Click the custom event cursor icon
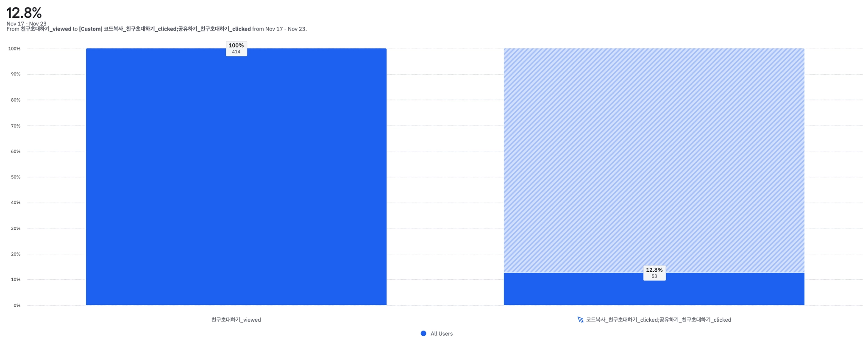Image resolution: width=868 pixels, height=345 pixels. (580, 320)
